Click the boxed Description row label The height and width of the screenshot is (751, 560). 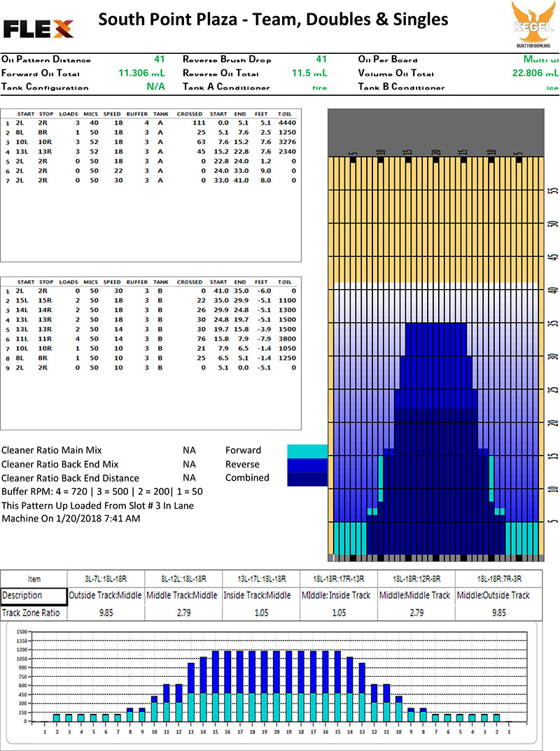22,596
